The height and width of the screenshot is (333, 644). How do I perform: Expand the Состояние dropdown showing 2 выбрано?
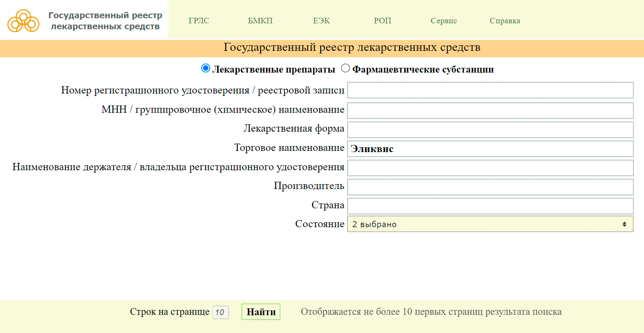click(x=490, y=224)
